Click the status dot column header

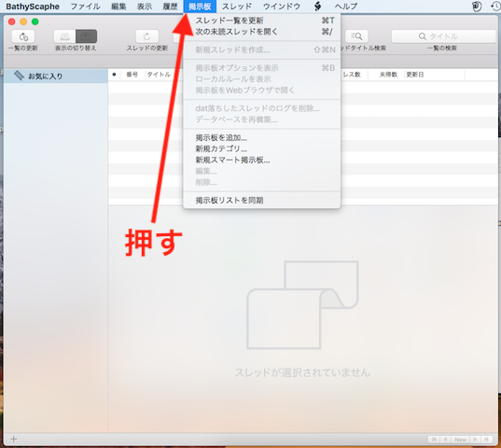pyautogui.click(x=114, y=75)
